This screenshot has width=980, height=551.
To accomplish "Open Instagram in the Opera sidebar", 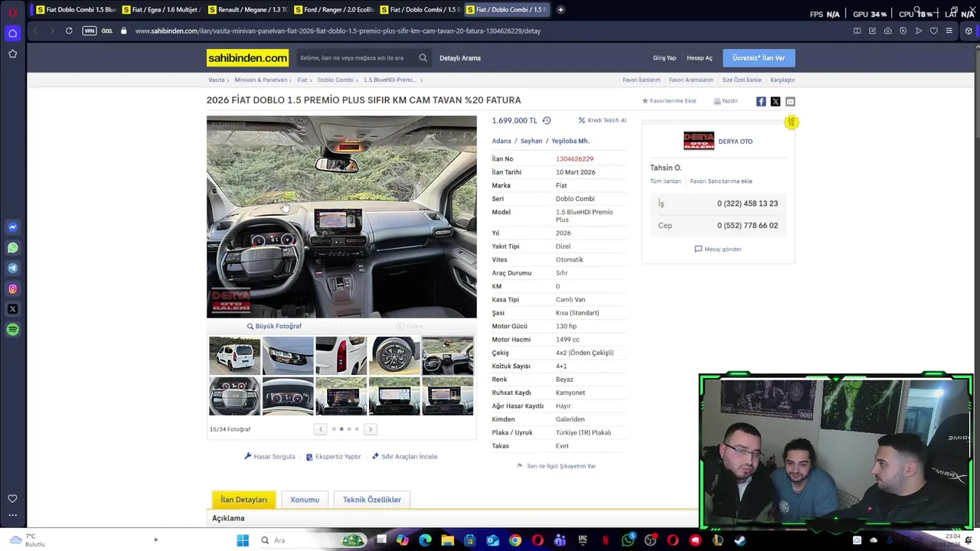I will click(12, 289).
